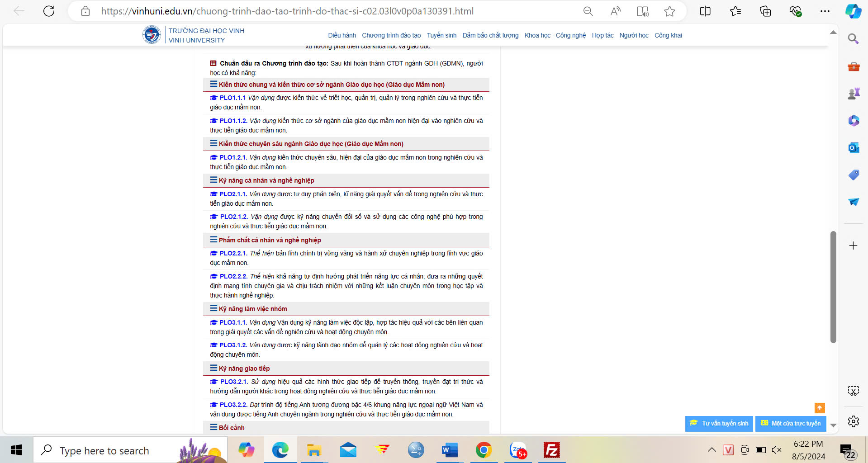Screen dimensions: 868x463
Task: Click the browser back arrow
Action: point(19,11)
